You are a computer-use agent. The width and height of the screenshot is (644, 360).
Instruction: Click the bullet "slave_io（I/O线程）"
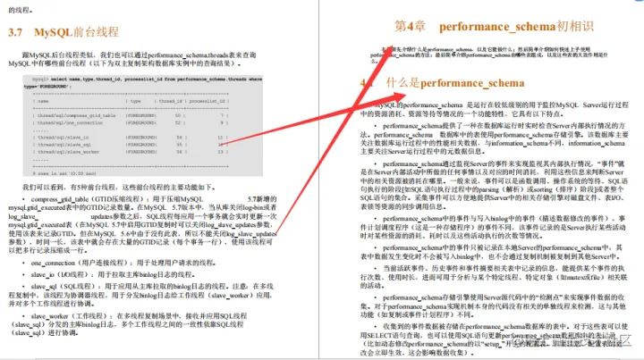(109, 275)
